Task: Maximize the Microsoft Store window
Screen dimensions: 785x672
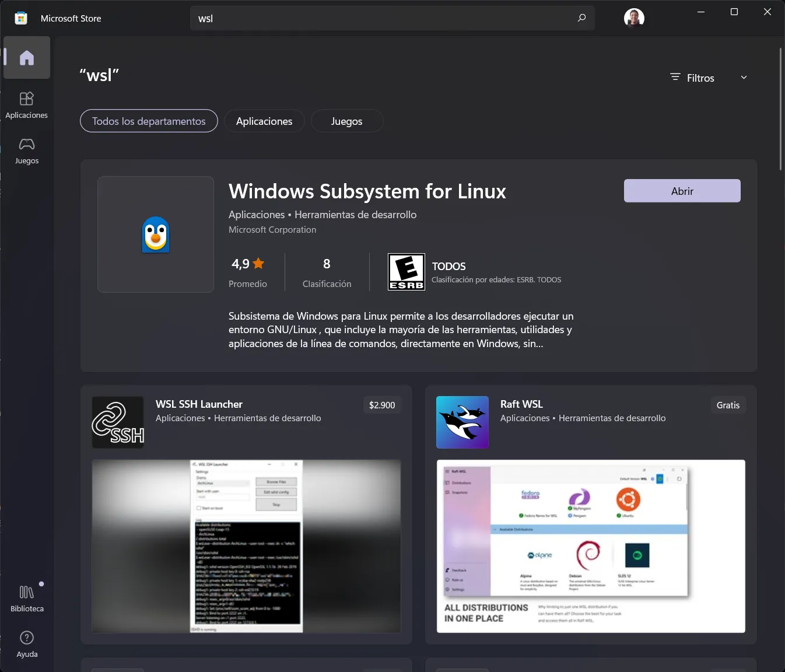Action: pyautogui.click(x=734, y=12)
